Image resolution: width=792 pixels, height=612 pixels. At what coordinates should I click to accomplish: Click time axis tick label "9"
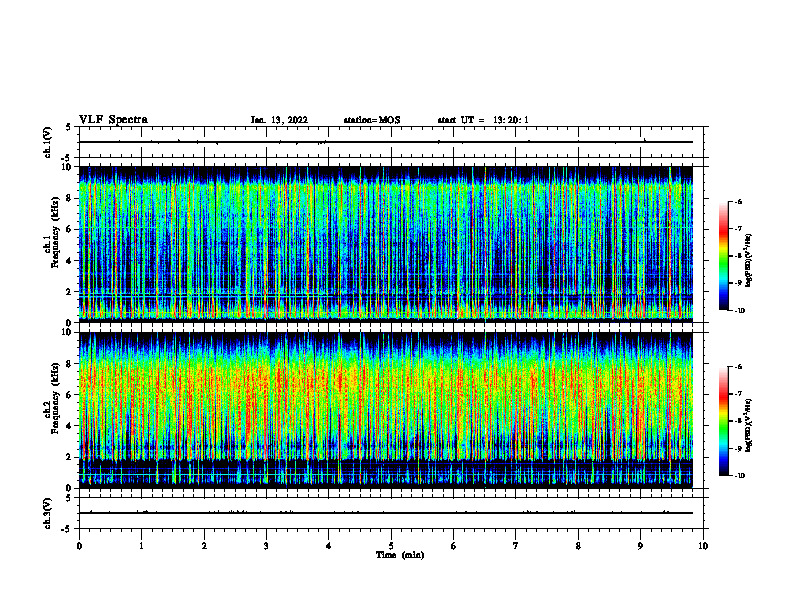pos(640,546)
